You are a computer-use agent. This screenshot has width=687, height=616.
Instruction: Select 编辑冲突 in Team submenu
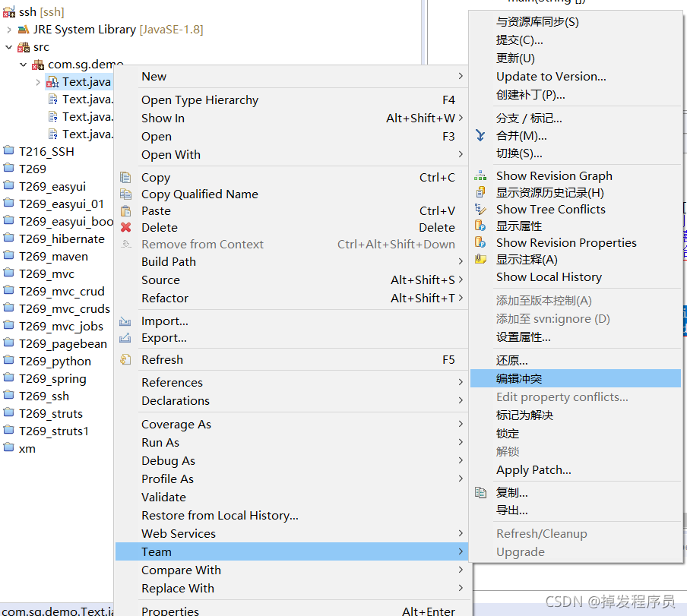tap(575, 379)
